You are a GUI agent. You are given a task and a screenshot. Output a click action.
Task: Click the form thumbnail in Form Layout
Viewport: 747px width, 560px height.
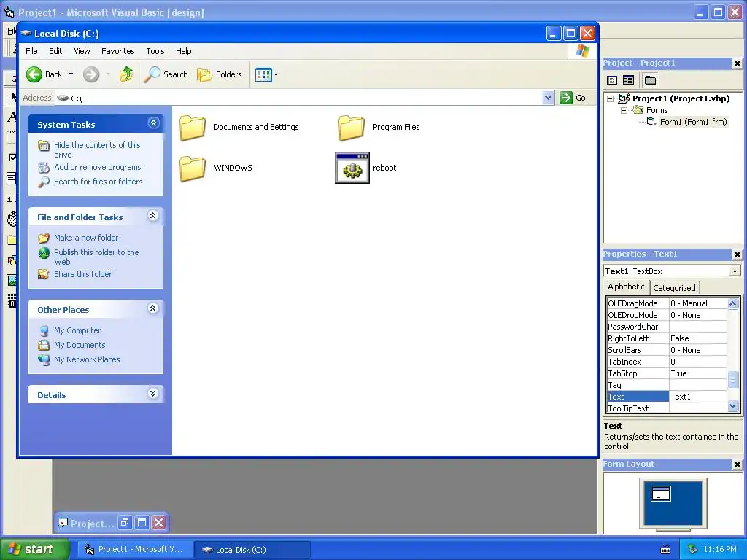pyautogui.click(x=661, y=494)
